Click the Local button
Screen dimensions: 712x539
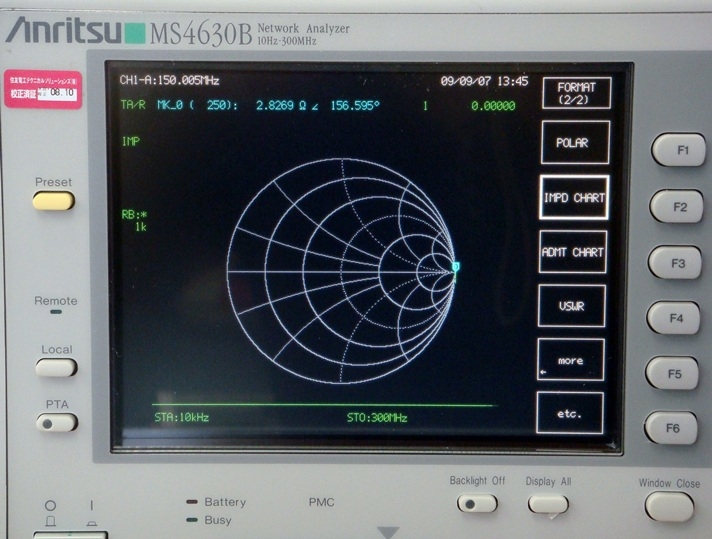56,367
